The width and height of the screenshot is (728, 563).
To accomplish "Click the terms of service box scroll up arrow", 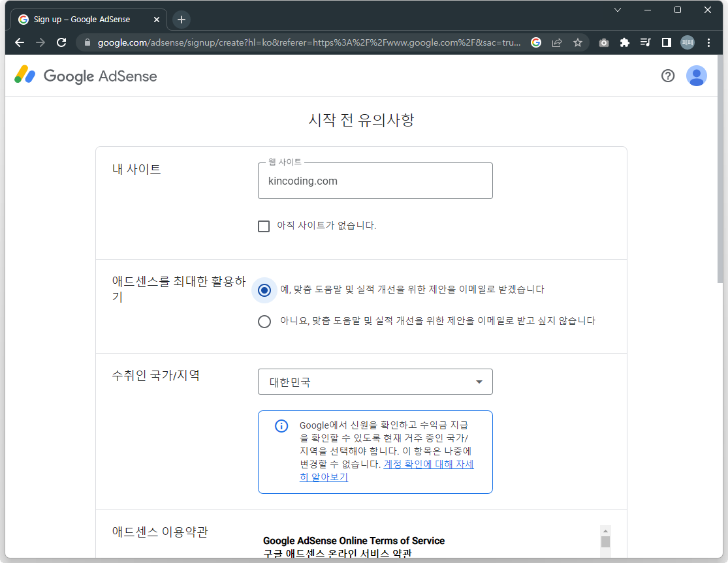I will (605, 530).
